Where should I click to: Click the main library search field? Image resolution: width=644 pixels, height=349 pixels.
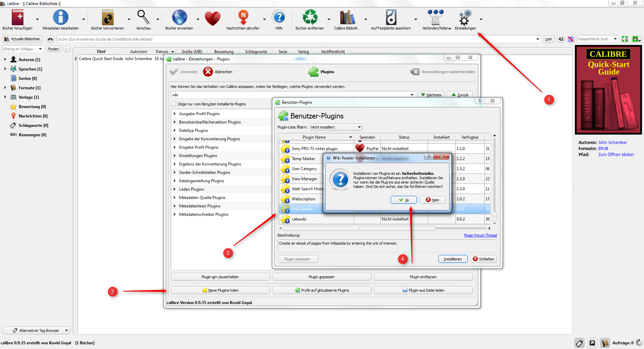click(x=295, y=39)
